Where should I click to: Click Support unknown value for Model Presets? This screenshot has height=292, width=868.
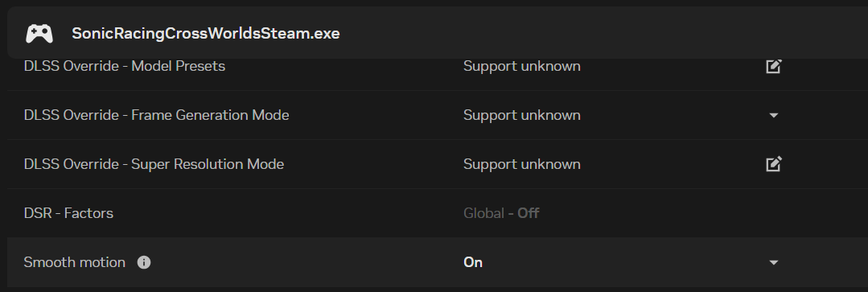tap(522, 66)
